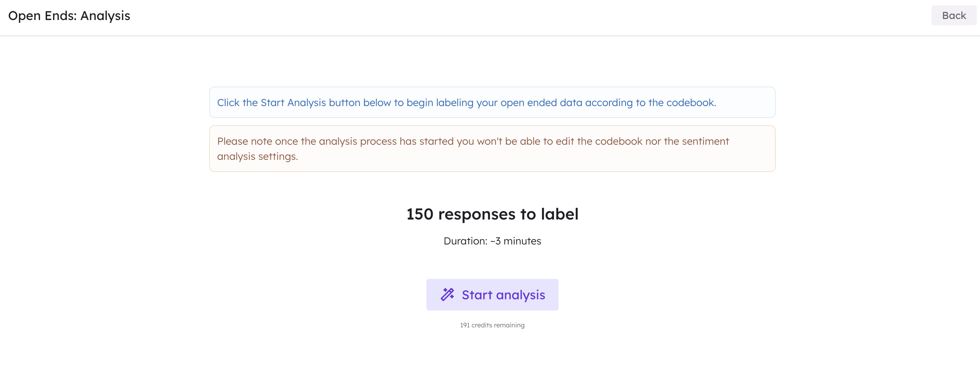Select the Open Ends: Analysis page title
This screenshot has height=392, width=980.
(x=69, y=15)
